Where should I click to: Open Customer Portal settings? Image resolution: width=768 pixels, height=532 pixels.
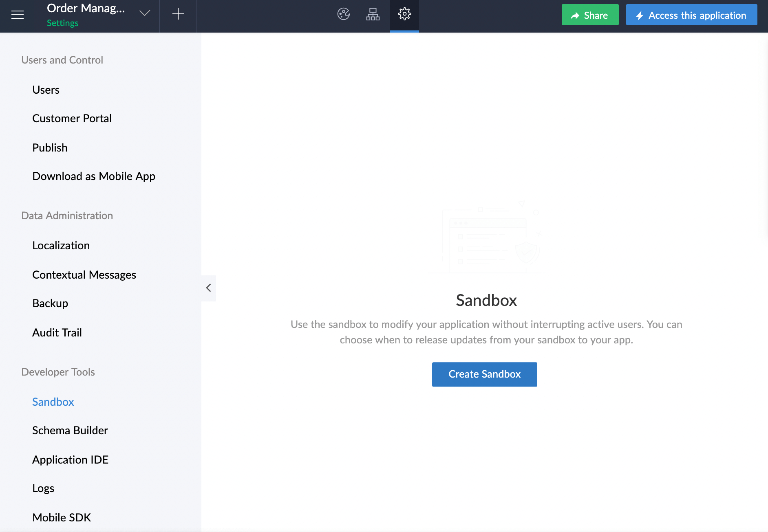pyautogui.click(x=72, y=119)
